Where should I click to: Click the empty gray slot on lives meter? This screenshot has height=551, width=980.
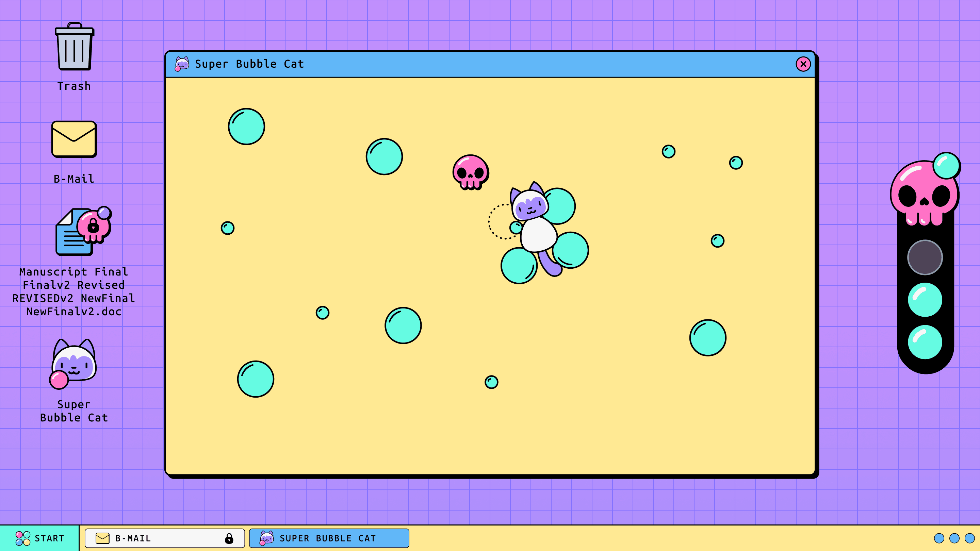pos(925,257)
